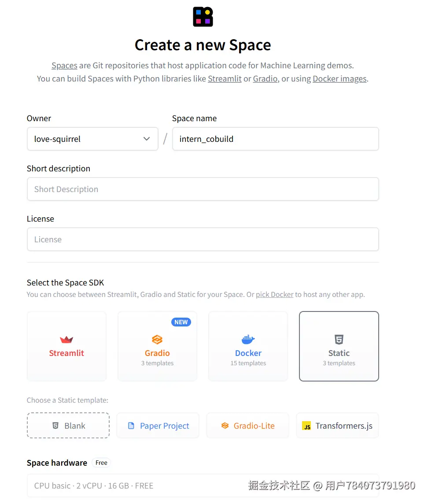Open the Spaces link in the intro

click(64, 66)
